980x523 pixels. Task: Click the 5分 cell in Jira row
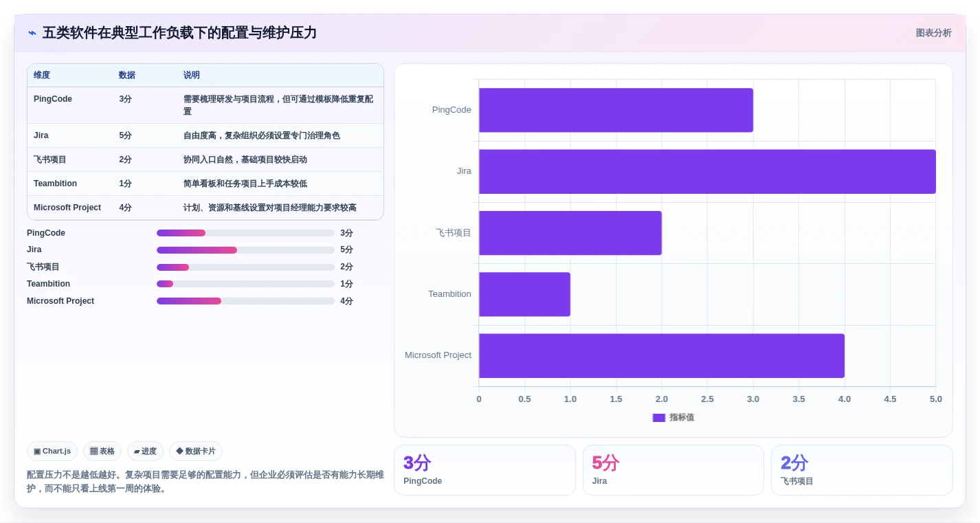125,135
